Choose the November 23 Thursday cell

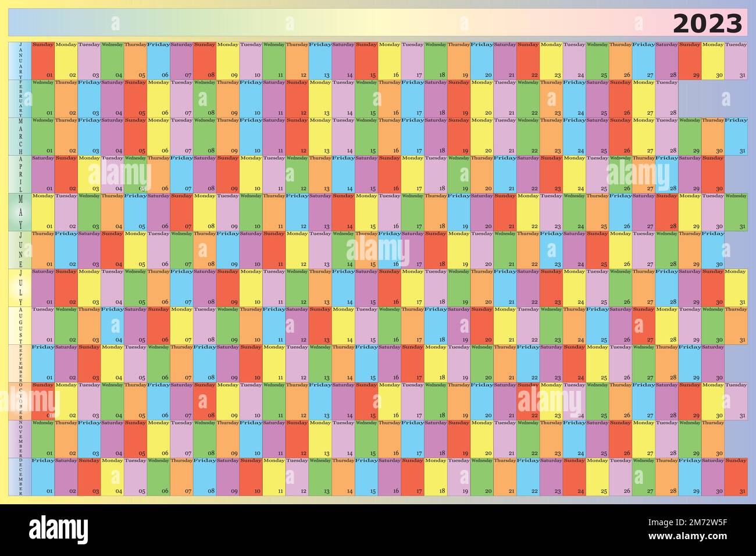551,439
